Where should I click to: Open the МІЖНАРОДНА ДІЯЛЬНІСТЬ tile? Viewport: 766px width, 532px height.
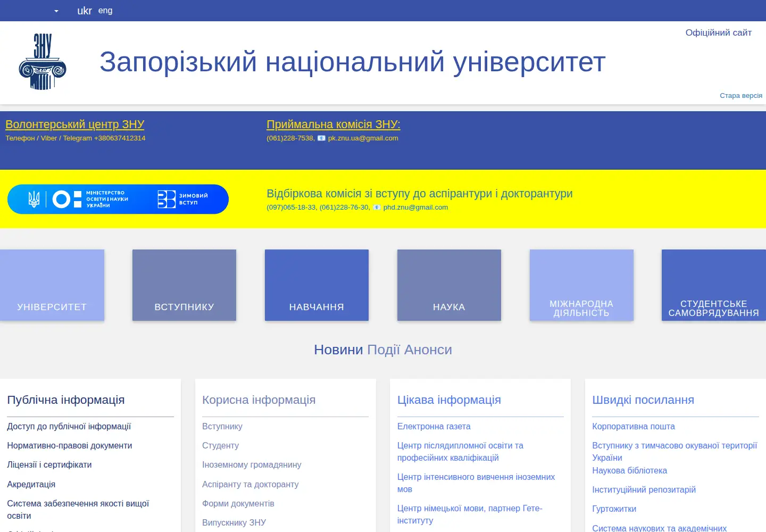581,285
